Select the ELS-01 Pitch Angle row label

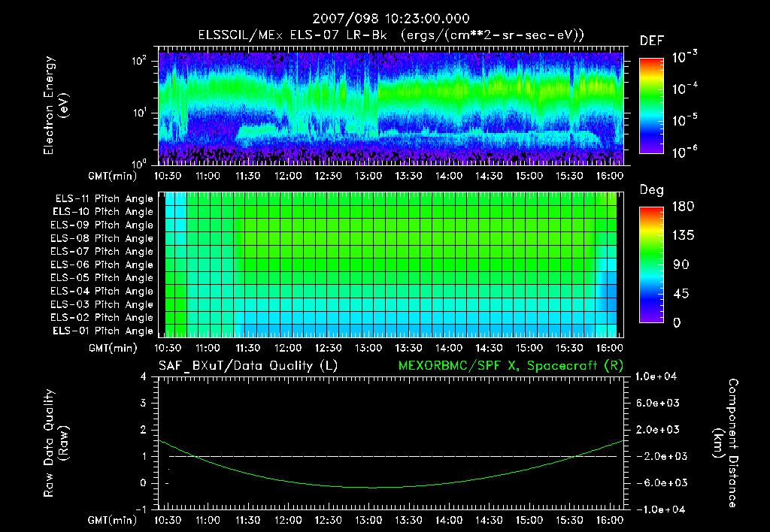click(x=103, y=331)
